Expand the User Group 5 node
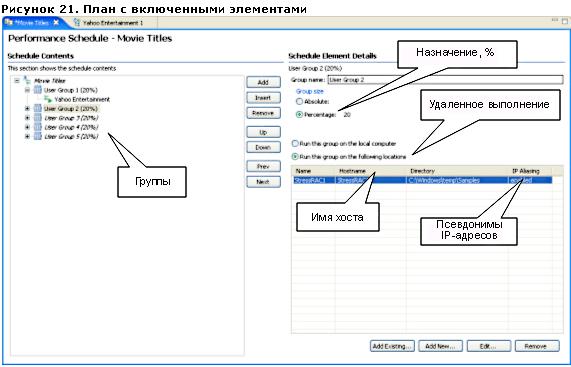Screen dimensions: 571x367 [x=27, y=137]
